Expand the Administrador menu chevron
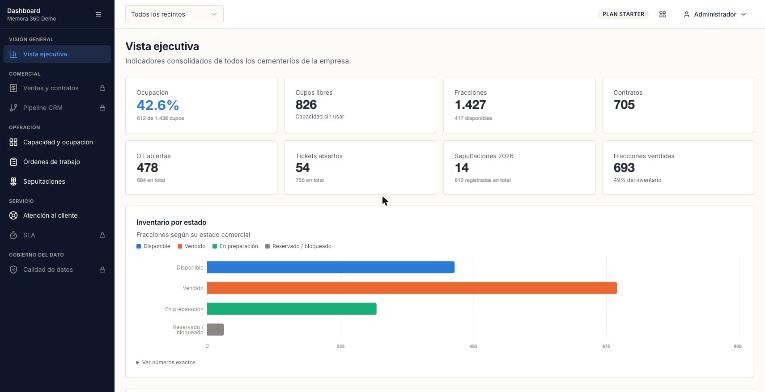The width and height of the screenshot is (765, 392). (x=744, y=15)
